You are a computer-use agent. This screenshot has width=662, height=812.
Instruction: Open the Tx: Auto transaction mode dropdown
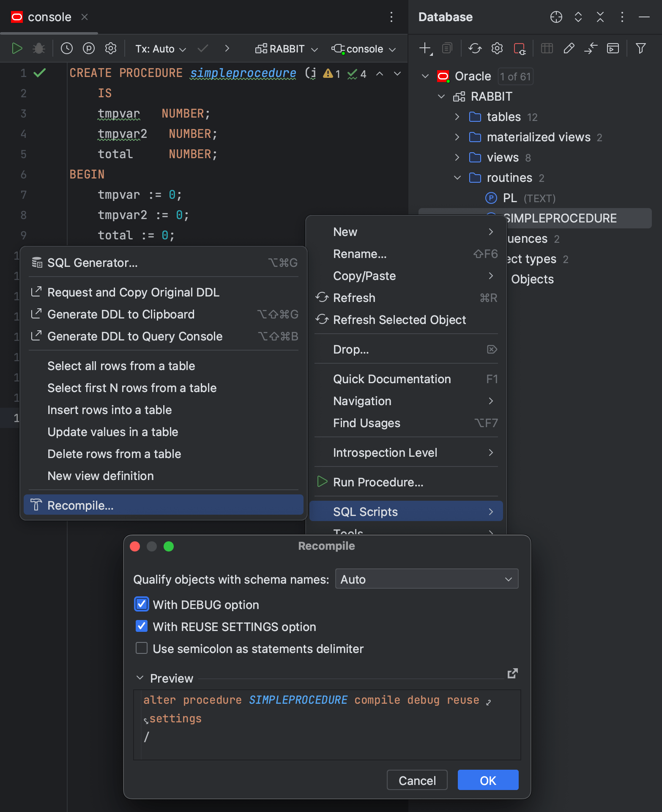(161, 49)
